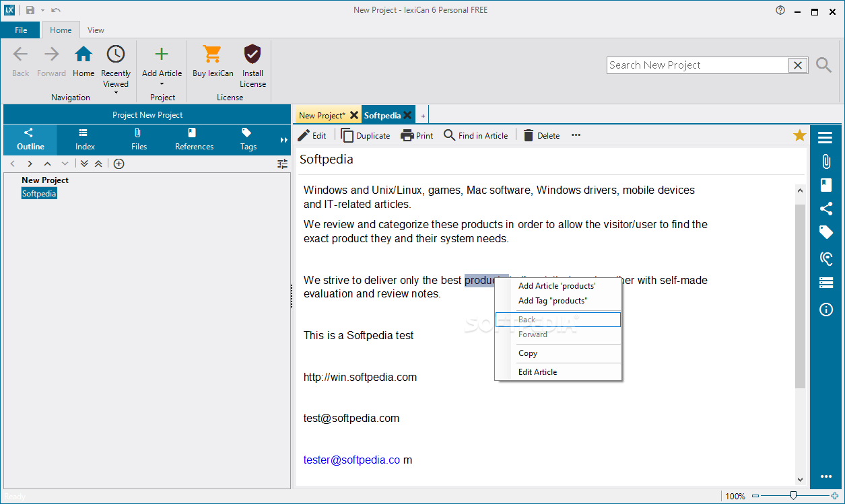This screenshot has width=845, height=504.
Task: Click Print in article toolbar
Action: coord(417,135)
